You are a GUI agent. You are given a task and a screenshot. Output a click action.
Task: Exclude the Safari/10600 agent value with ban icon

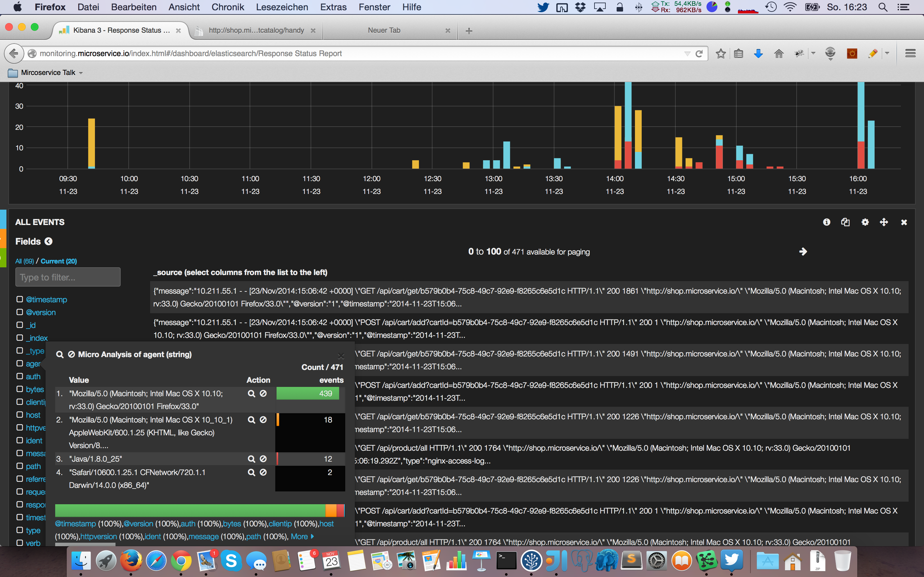(x=263, y=472)
